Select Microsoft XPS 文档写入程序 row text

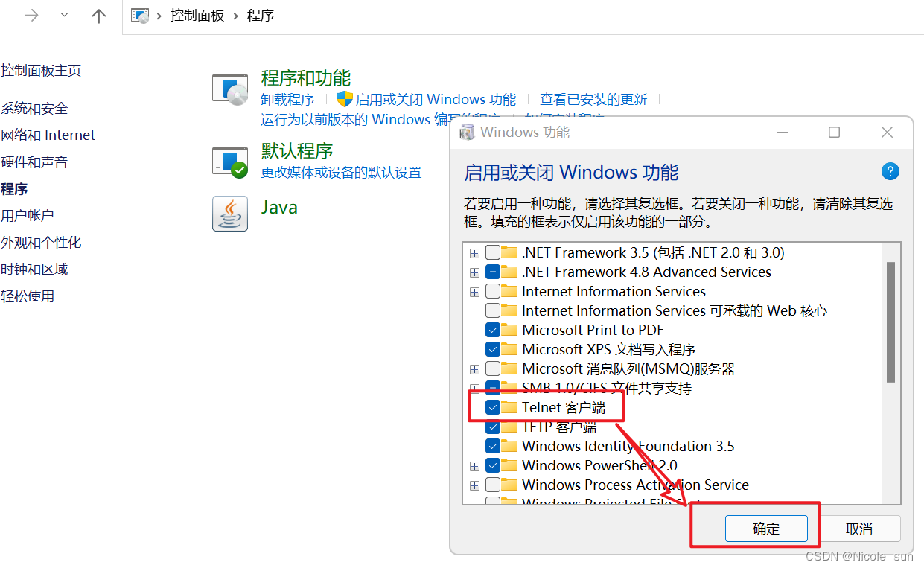609,349
